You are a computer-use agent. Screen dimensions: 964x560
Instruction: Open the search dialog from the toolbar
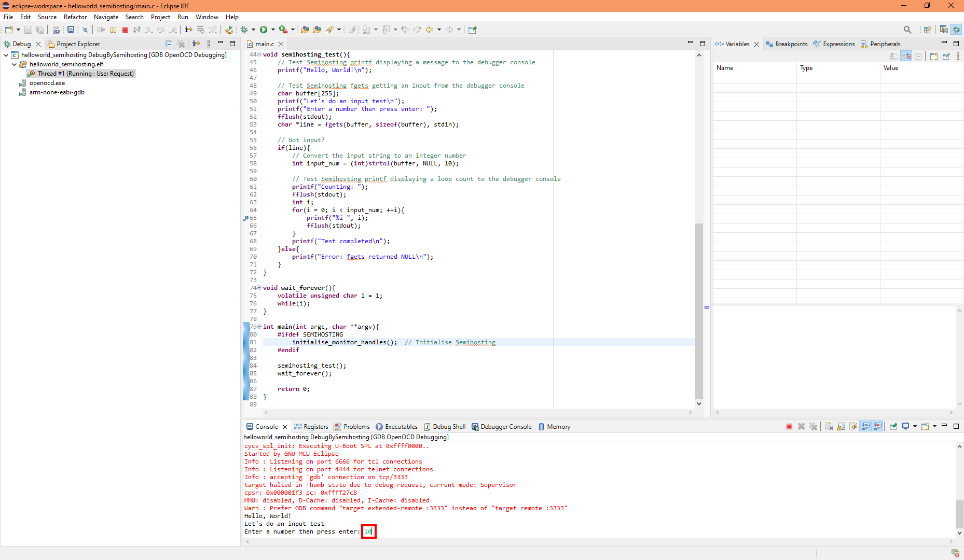[907, 30]
